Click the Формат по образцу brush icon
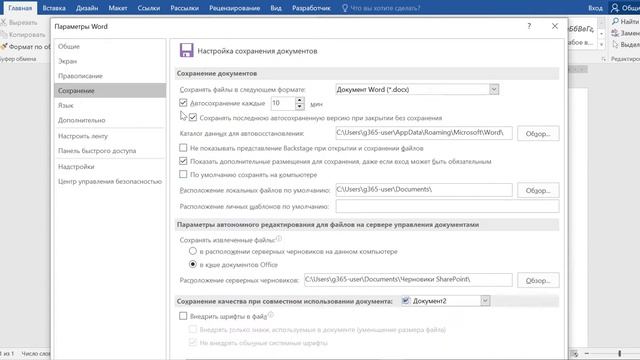640x360 pixels. point(4,47)
